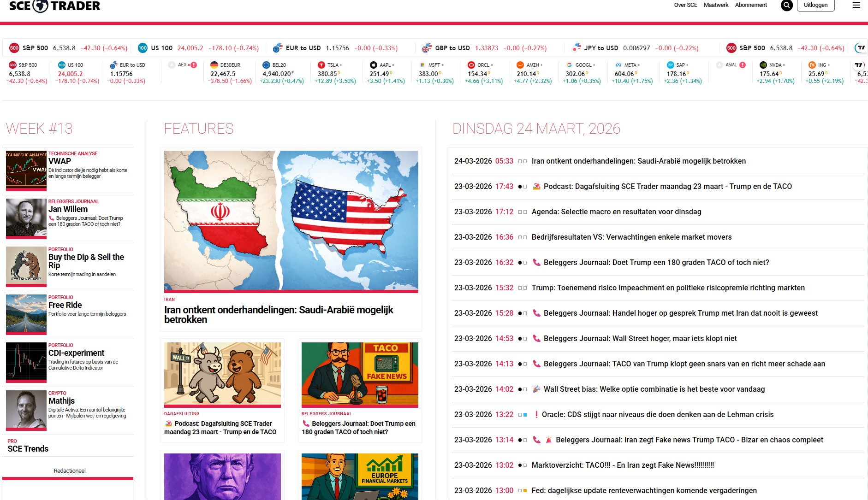The image size is (868, 500).
Task: Open SCE Trends under PRO
Action: [28, 449]
